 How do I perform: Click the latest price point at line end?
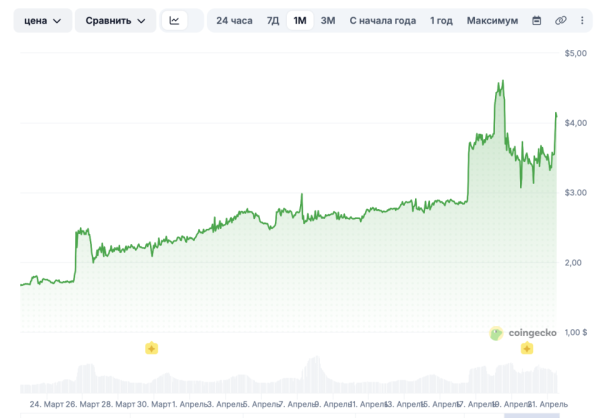556,113
